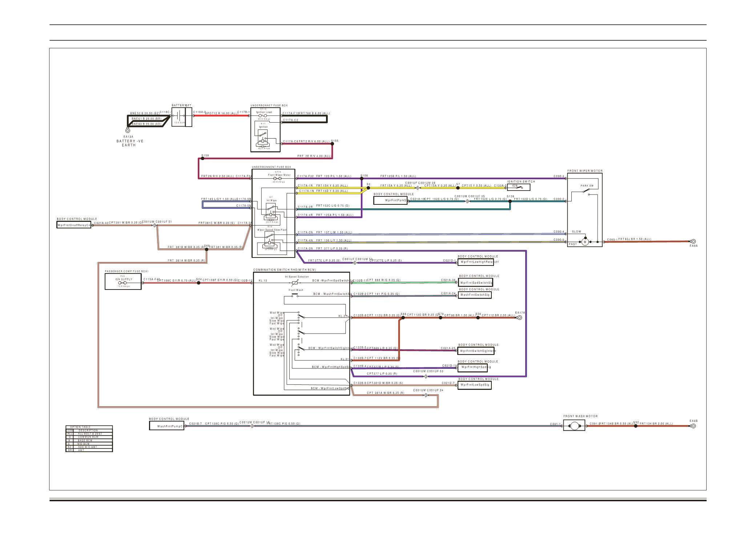Click the F20 IGN SUPPLY fuse box

(x=123, y=282)
